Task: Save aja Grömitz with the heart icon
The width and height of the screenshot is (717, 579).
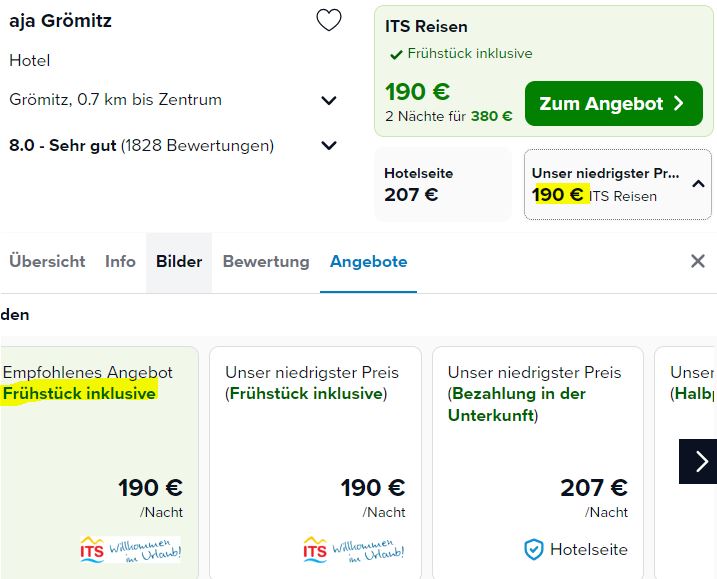Action: point(329,21)
